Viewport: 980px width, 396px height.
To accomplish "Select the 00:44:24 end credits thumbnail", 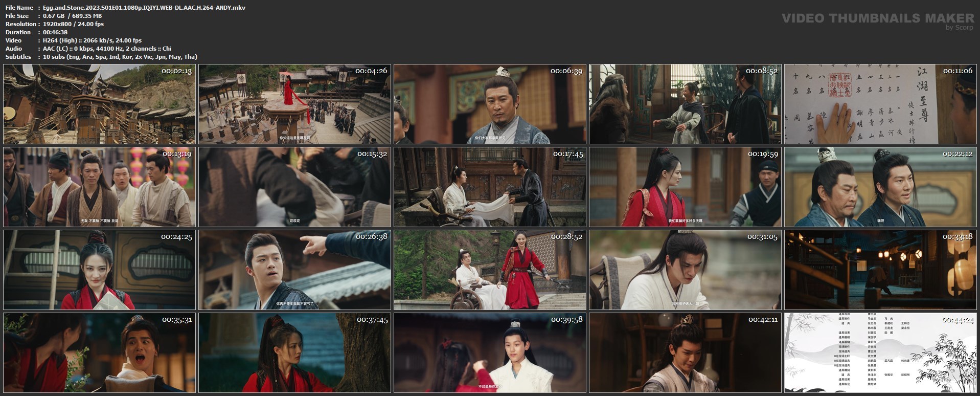I will 880,353.
